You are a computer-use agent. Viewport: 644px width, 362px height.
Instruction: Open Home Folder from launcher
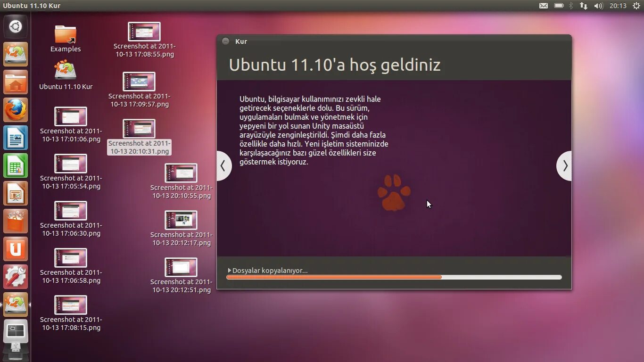pos(16,82)
